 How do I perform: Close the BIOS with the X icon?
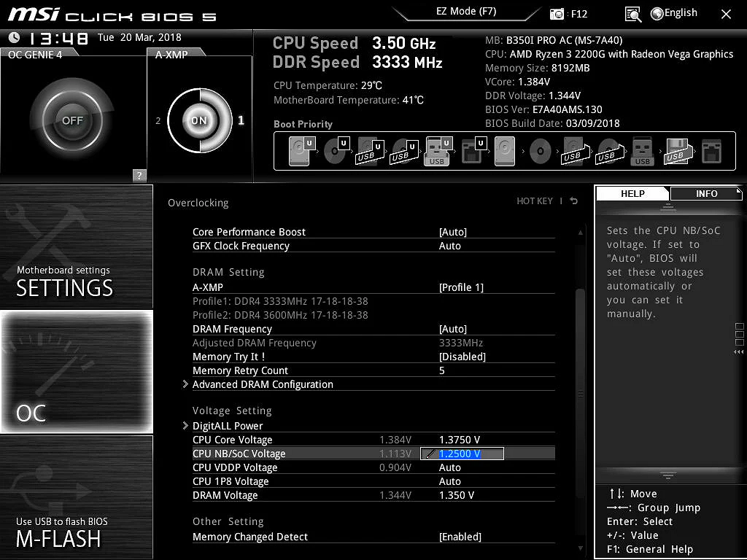click(726, 15)
